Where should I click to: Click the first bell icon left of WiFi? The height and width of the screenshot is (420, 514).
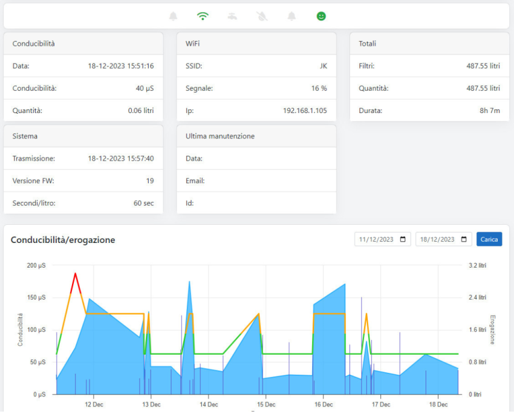[x=174, y=16]
